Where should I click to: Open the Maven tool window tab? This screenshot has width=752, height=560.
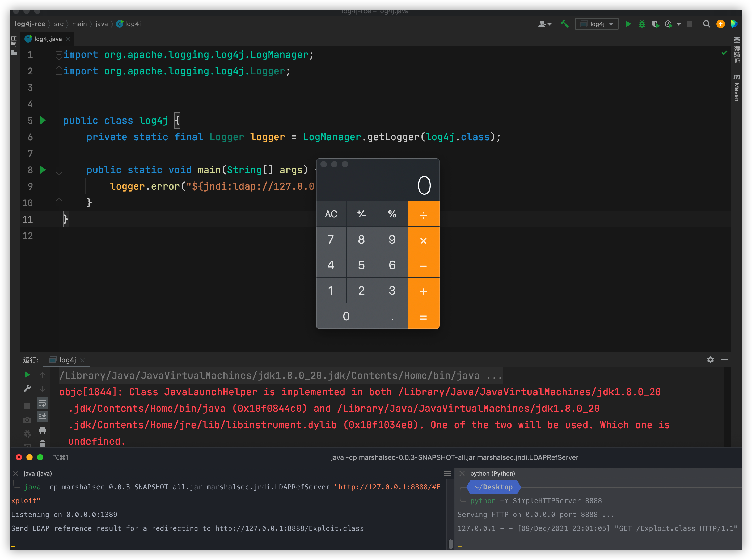pyautogui.click(x=737, y=86)
